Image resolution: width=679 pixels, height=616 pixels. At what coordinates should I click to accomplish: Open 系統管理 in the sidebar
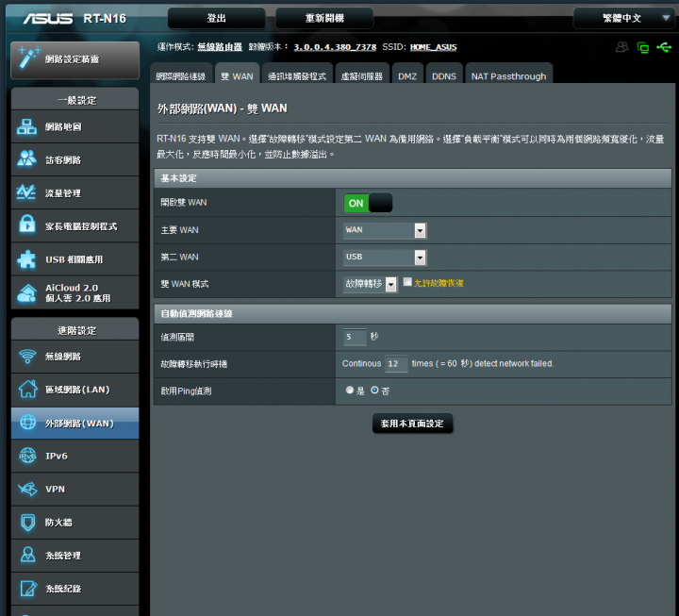[75, 556]
